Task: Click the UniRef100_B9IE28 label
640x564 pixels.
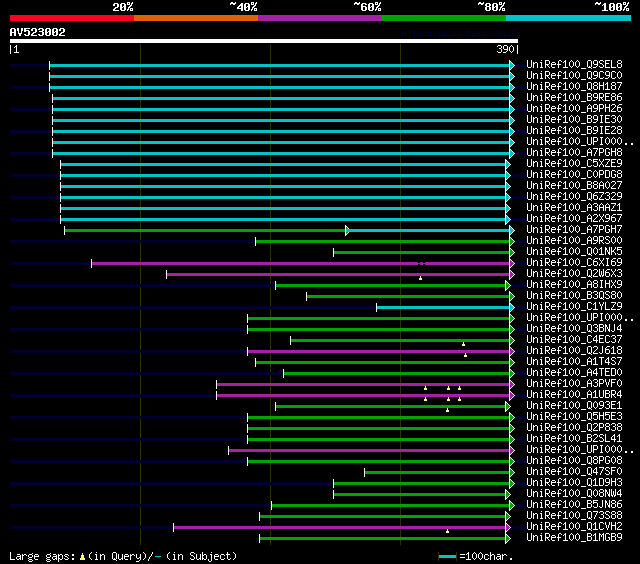Action: tap(574, 131)
